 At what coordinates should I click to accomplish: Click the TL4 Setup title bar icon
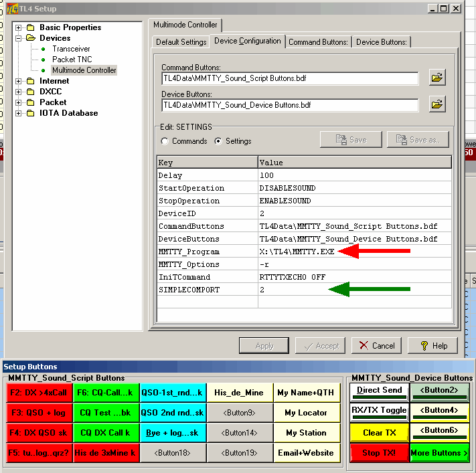click(13, 9)
